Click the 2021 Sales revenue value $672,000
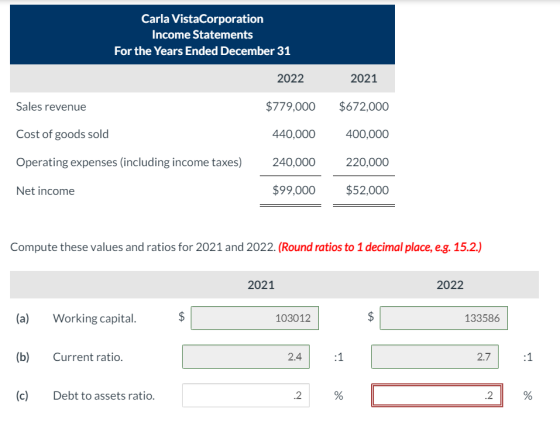560x426 pixels. click(364, 106)
